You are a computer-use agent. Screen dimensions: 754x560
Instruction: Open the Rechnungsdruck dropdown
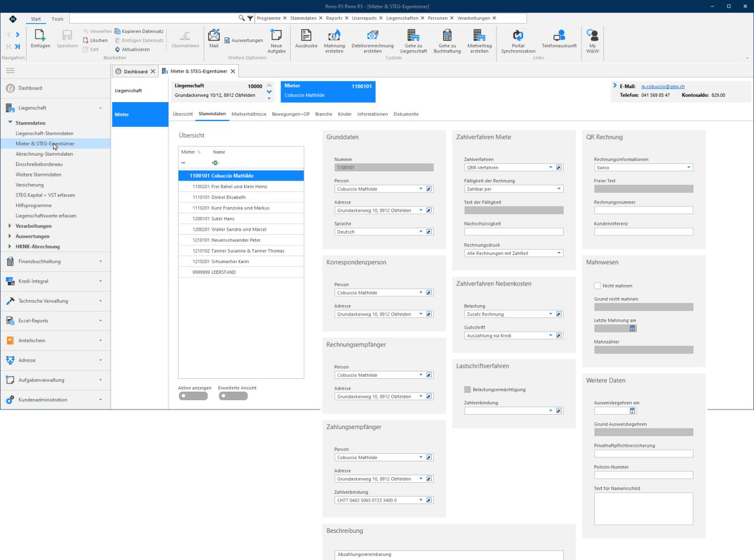[559, 253]
